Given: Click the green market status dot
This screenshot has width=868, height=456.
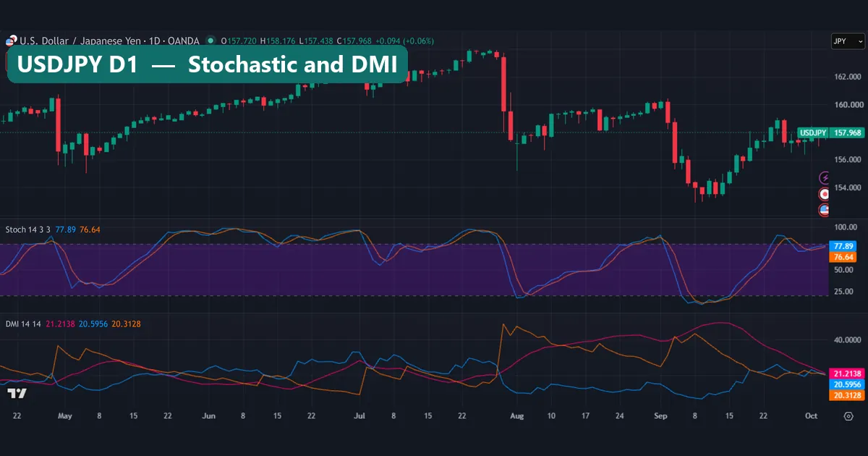Looking at the screenshot, I should pos(210,41).
